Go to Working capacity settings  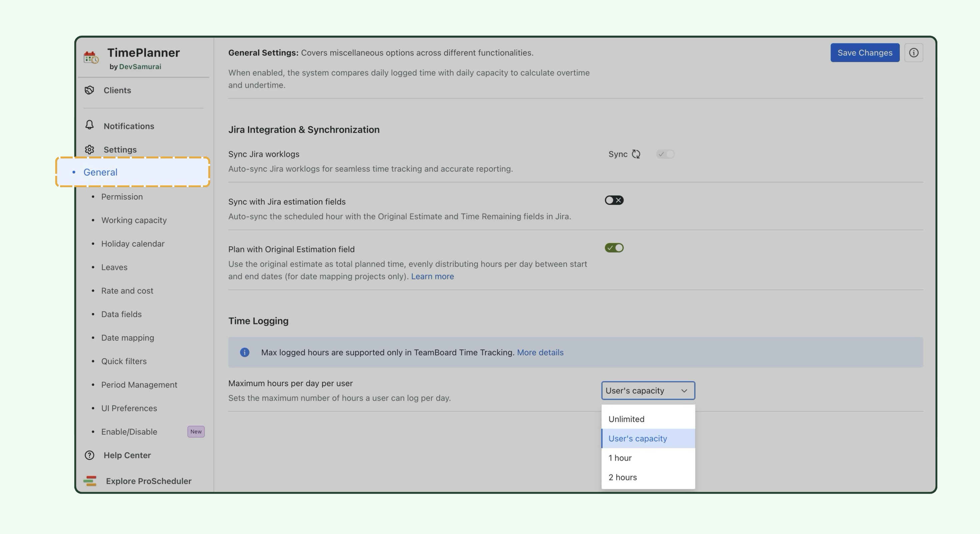(134, 220)
